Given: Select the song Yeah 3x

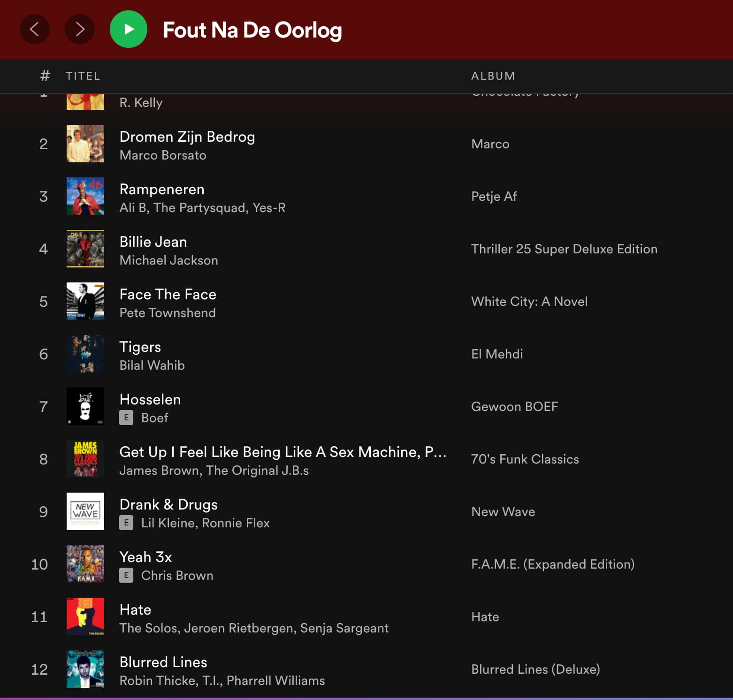Looking at the screenshot, I should [146, 557].
